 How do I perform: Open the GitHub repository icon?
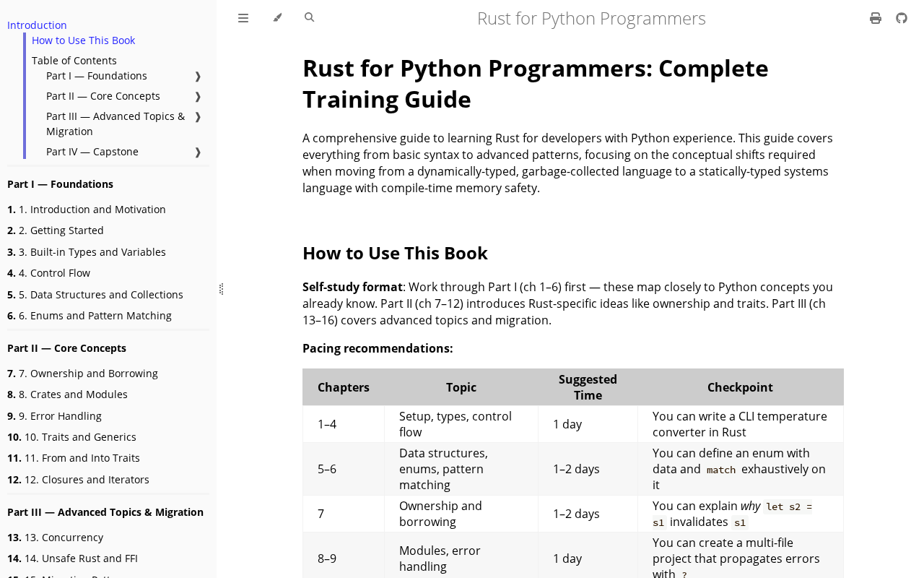902,18
